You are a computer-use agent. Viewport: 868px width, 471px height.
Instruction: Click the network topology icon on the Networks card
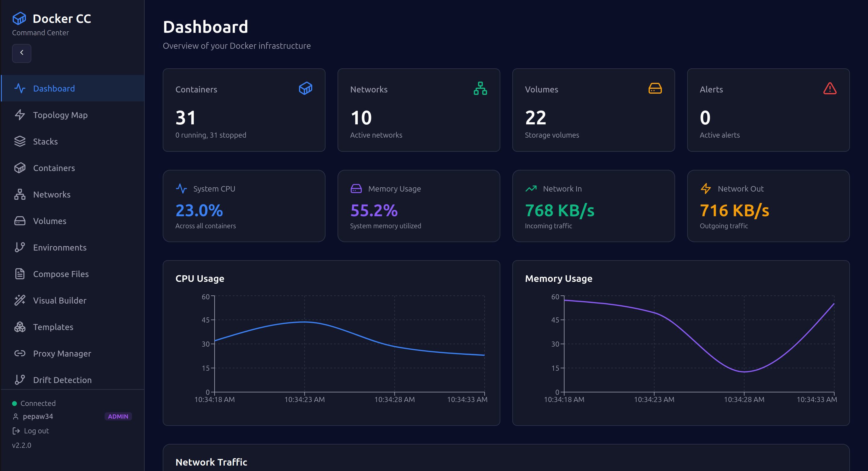[480, 89]
